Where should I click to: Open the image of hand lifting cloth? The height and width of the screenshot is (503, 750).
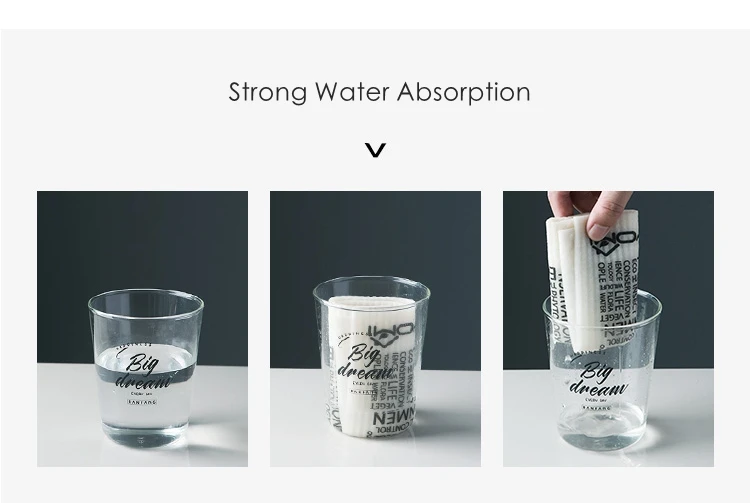[x=608, y=329]
